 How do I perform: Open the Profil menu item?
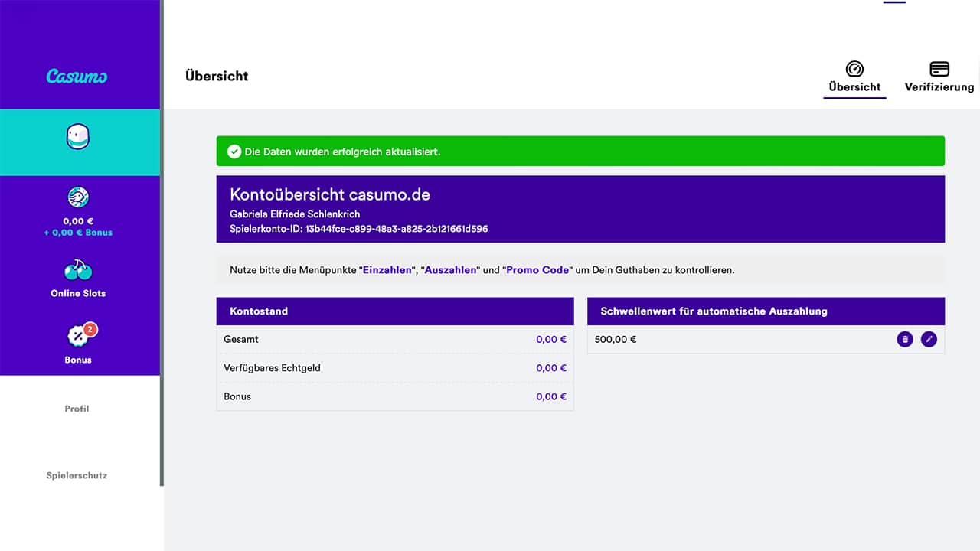tap(77, 409)
